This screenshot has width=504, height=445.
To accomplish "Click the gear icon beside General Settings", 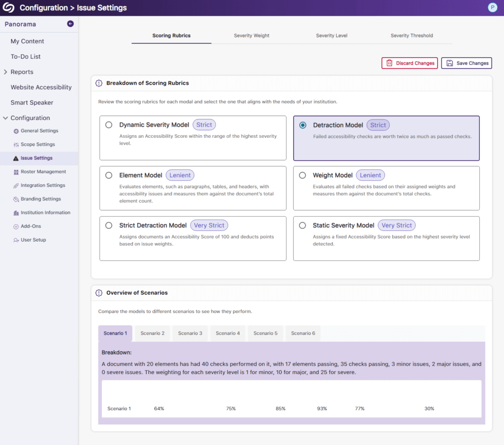I will click(x=15, y=130).
